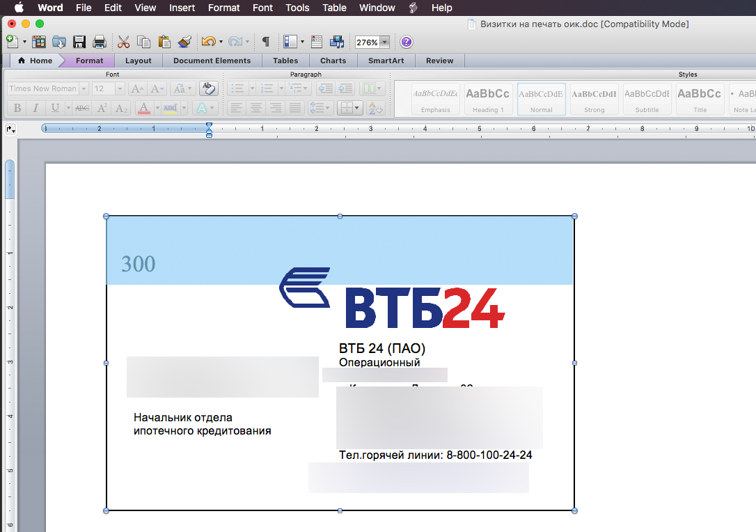Viewport: 756px width, 532px height.
Task: Toggle Italic formatting
Action: (36, 107)
